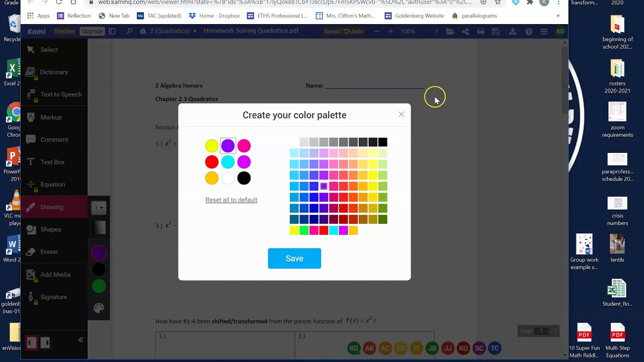Select black palette slot in dialog
This screenshot has height=362, width=644.
pyautogui.click(x=244, y=178)
